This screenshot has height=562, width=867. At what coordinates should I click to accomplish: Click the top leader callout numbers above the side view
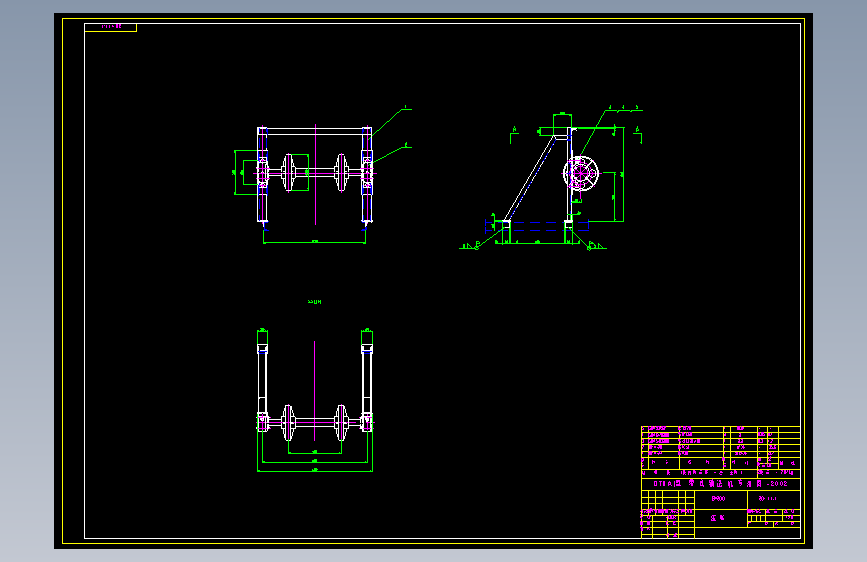pos(624,108)
